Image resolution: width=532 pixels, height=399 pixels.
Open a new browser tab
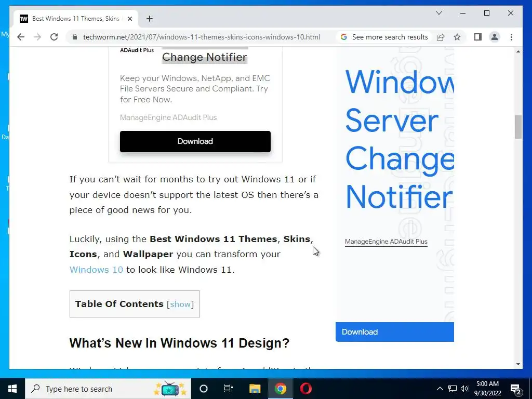point(150,19)
